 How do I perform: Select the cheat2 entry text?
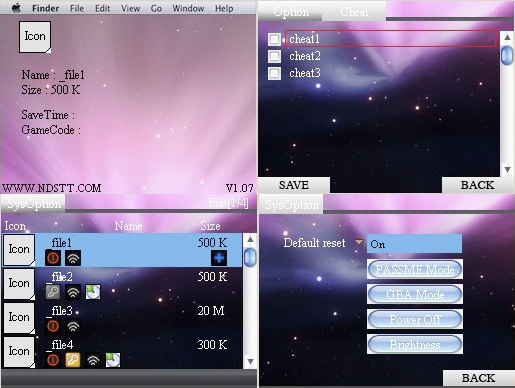[305, 56]
